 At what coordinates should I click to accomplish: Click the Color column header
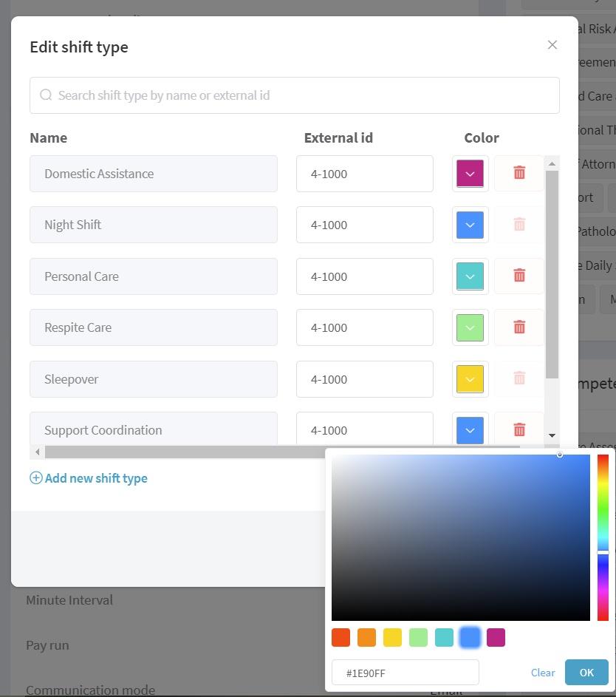(482, 137)
